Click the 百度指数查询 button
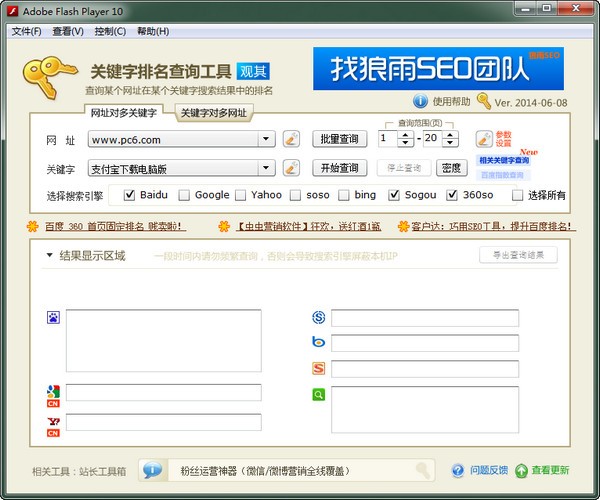The height and width of the screenshot is (500, 600). click(x=502, y=175)
